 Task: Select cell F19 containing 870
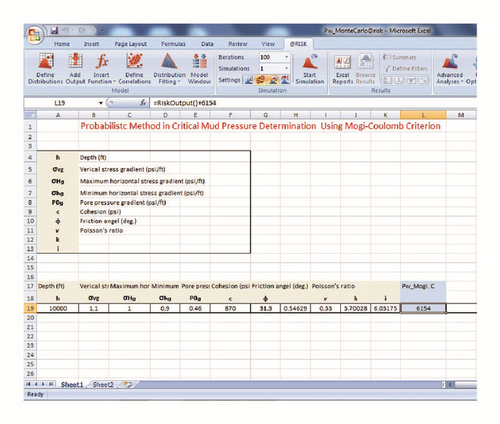tap(230, 308)
